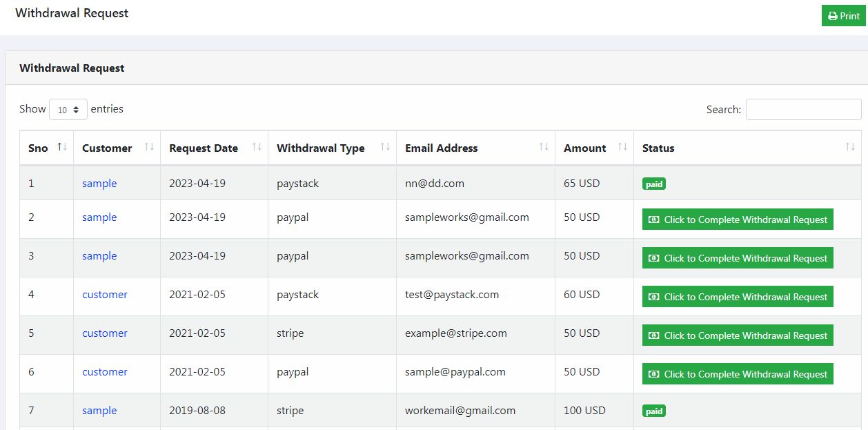Sort by Request Date sort icon
This screenshot has width=868, height=430.
click(x=257, y=147)
